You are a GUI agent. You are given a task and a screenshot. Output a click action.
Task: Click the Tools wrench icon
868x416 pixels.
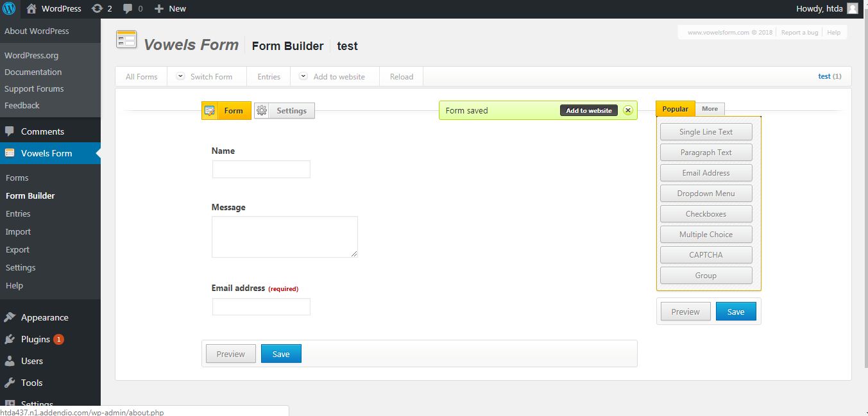point(10,383)
